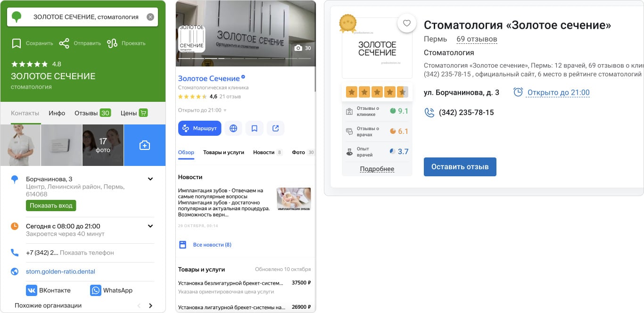Click the Оставить отзыв button

pos(460,166)
